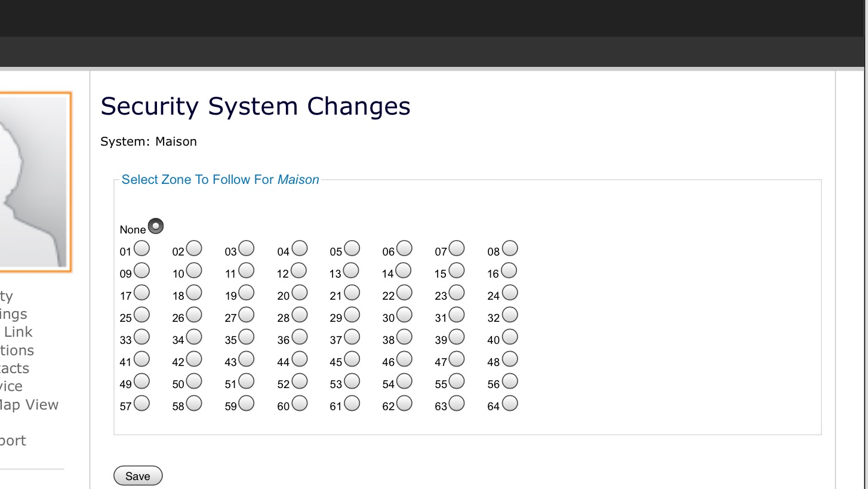Select zone 12 radio button

[x=299, y=270]
